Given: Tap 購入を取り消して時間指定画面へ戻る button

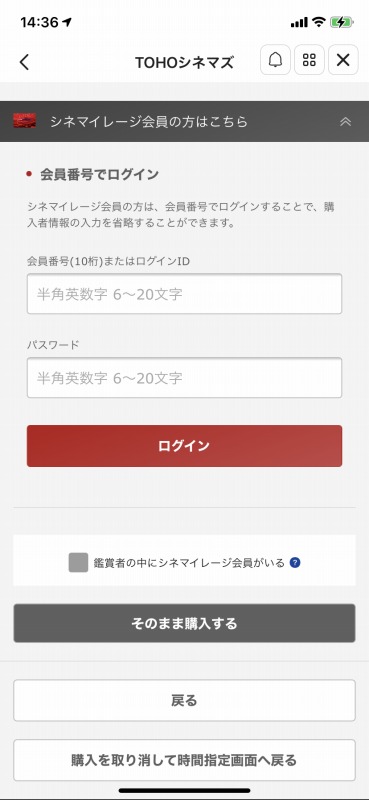Looking at the screenshot, I should click(184, 760).
